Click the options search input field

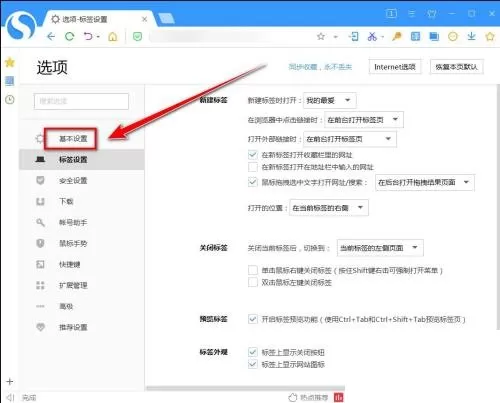81,101
